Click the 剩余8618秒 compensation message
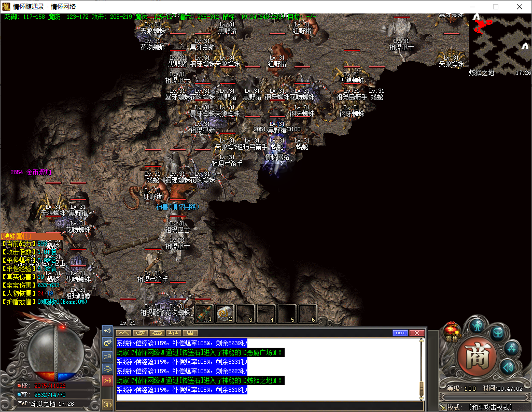This screenshot has height=412, width=532. [x=182, y=390]
